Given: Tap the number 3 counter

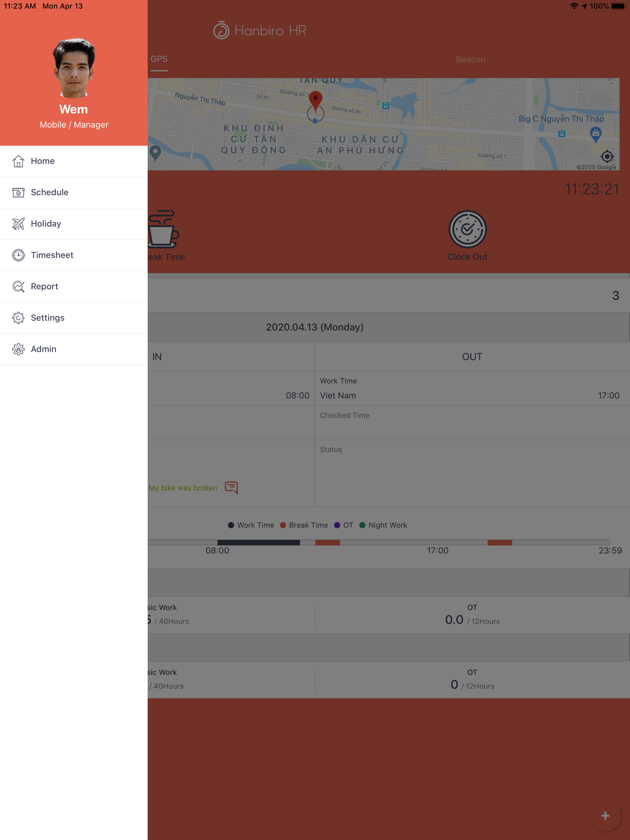Looking at the screenshot, I should (x=616, y=296).
